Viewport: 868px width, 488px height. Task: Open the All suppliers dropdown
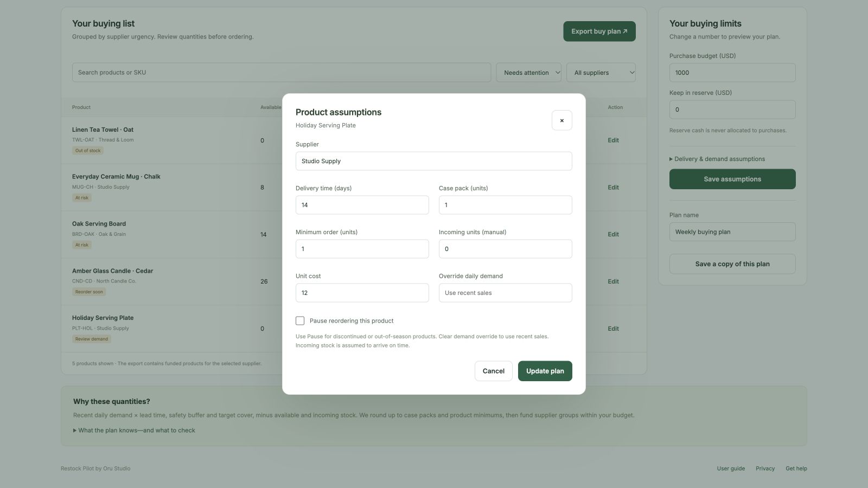coord(601,73)
